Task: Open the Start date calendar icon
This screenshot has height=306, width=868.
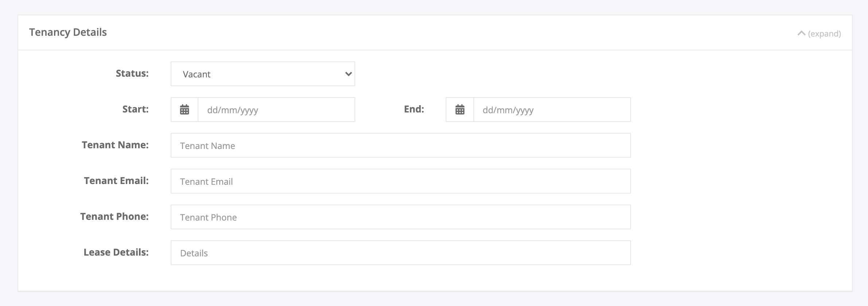Action: [x=185, y=110]
